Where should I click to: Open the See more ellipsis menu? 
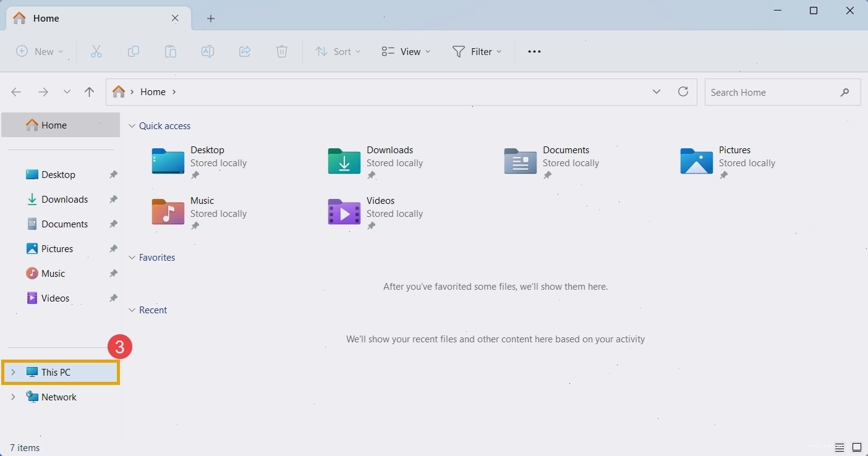(x=534, y=52)
